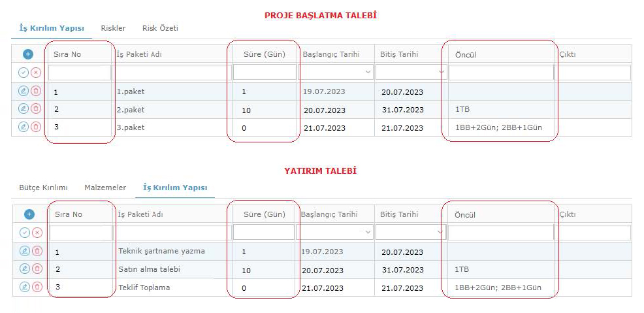The height and width of the screenshot is (313, 644).
Task: Edit the 1.paket row
Action: click(x=24, y=91)
